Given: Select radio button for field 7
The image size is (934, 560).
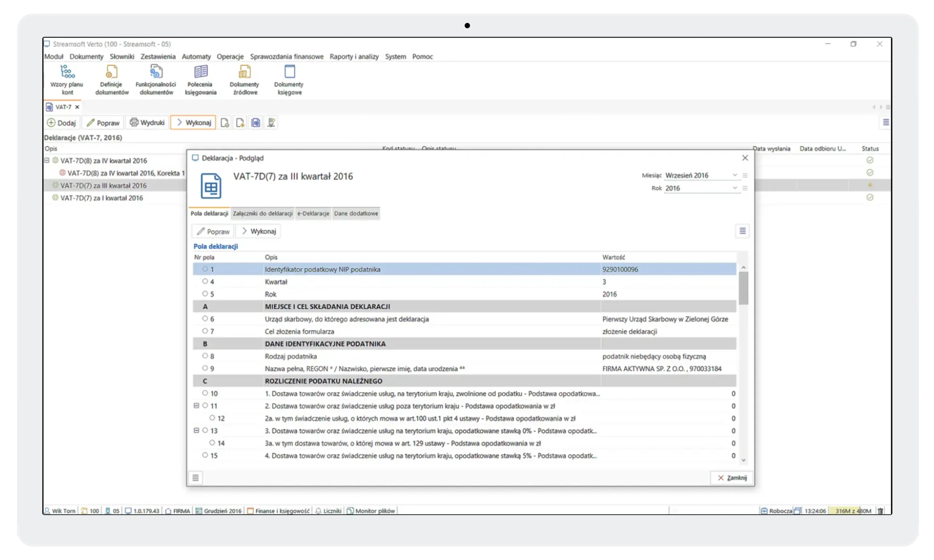Looking at the screenshot, I should [205, 331].
